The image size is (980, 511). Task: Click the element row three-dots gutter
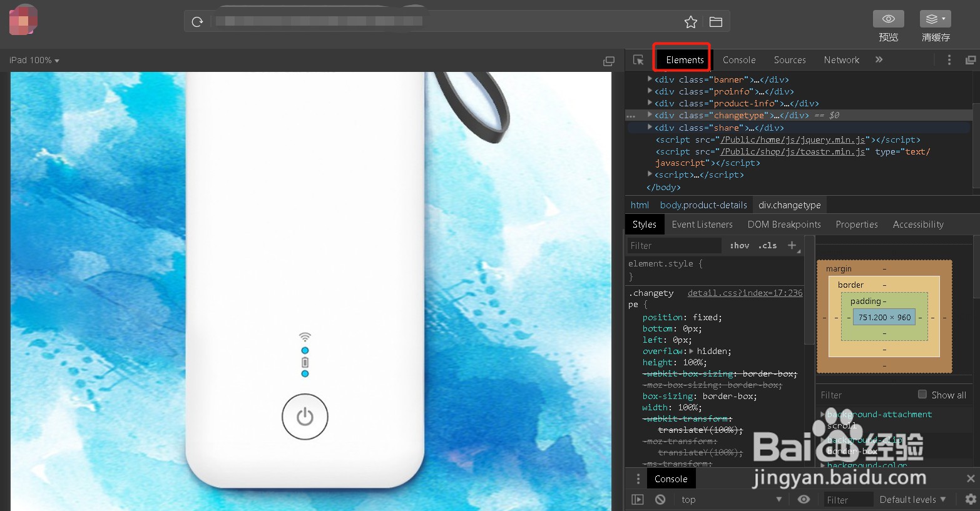(x=631, y=116)
